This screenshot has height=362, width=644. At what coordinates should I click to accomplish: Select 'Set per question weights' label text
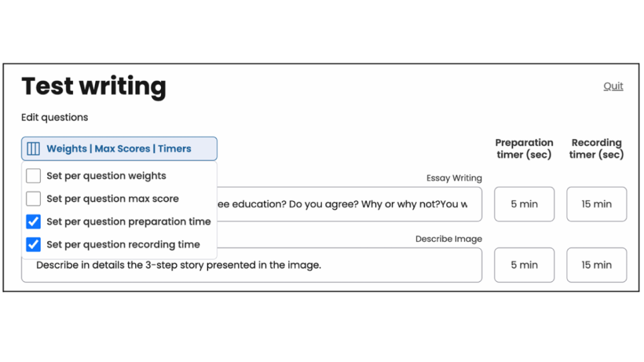106,176
